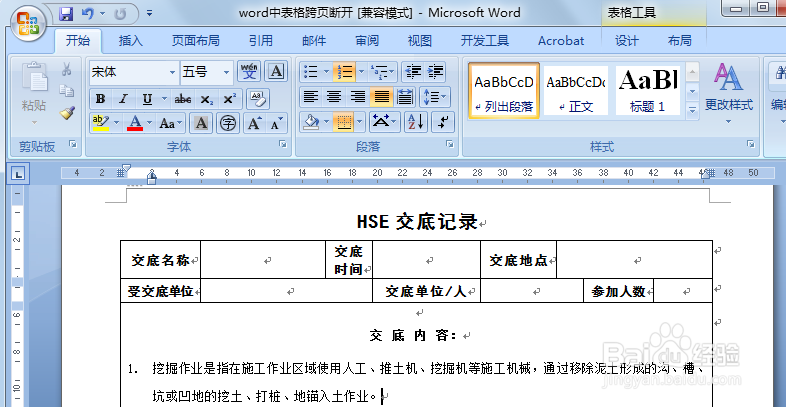786x407 pixels.
Task: Click the redo/repeat icon
Action: (x=120, y=14)
